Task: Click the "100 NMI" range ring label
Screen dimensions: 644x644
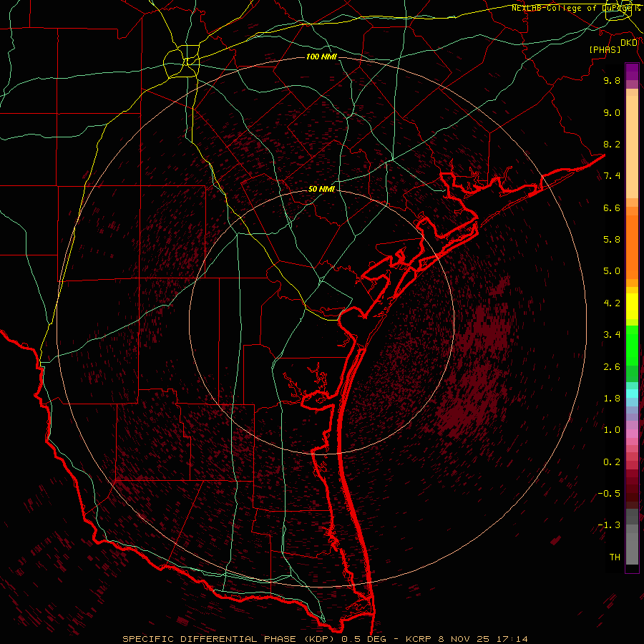Action: click(321, 57)
